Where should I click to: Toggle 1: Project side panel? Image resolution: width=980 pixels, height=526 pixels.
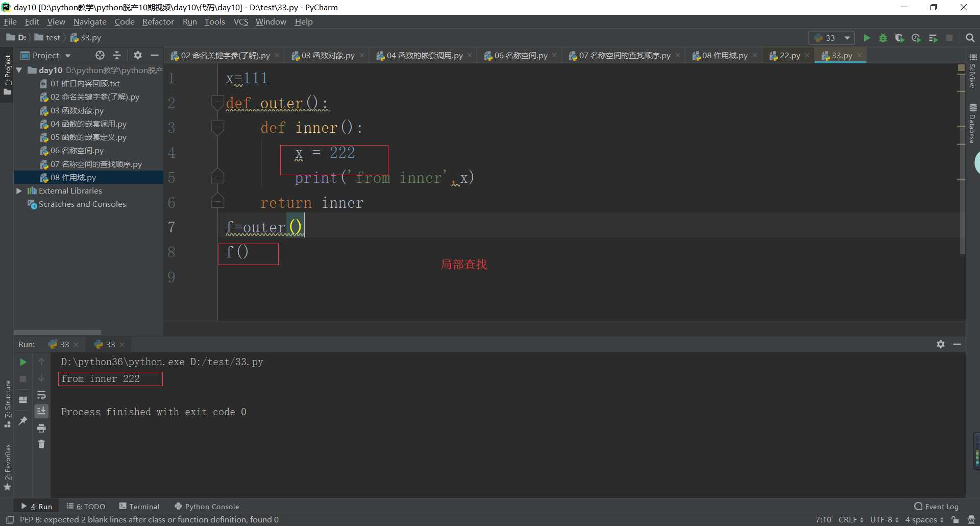click(7, 75)
